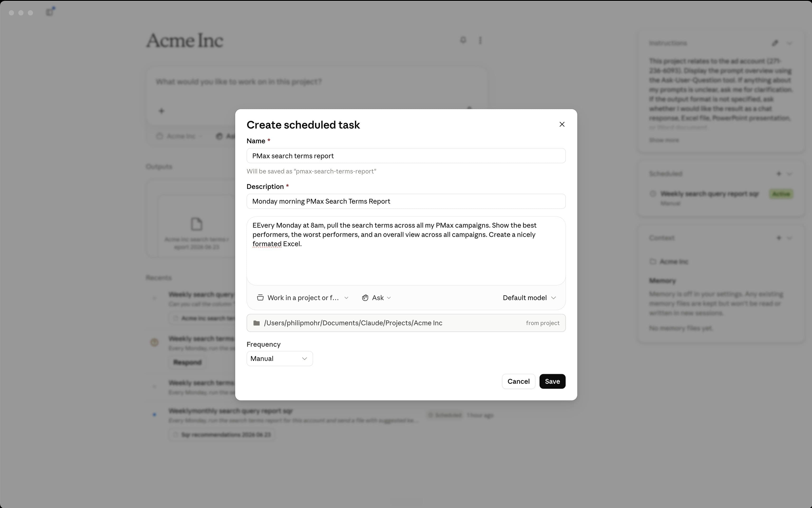Image resolution: width=812 pixels, height=508 pixels.
Task: Click the pencil icon in Instructions panel
Action: [775, 43]
